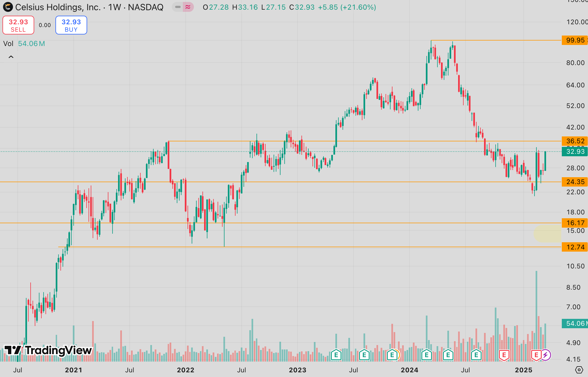
Task: Click the Celsius Holdings symbol logo
Action: (x=8, y=7)
